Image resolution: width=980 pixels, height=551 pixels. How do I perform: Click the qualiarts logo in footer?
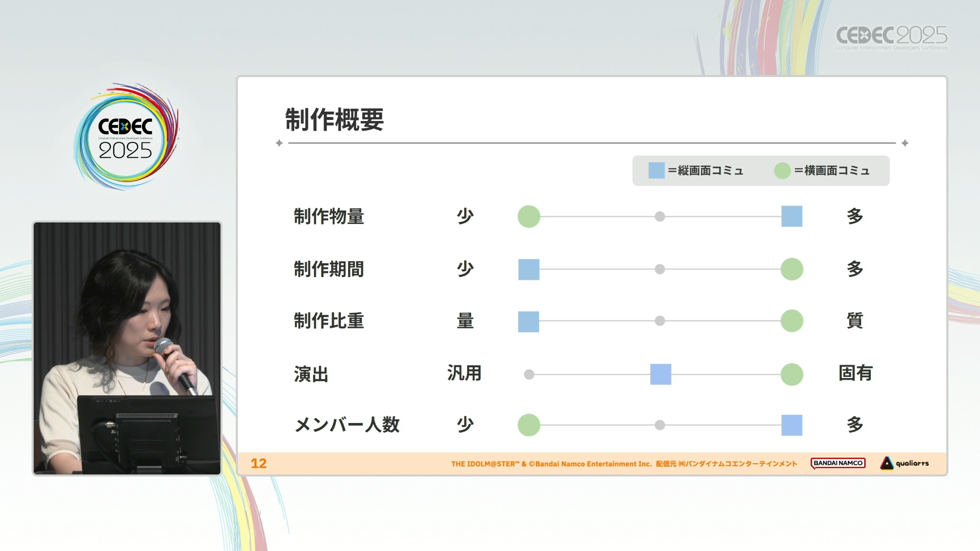click(x=904, y=463)
